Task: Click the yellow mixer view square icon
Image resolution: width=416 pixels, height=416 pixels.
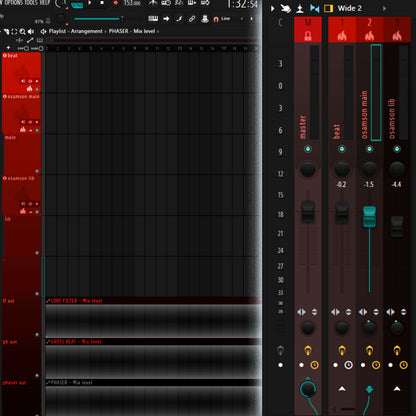Action: tap(328, 8)
